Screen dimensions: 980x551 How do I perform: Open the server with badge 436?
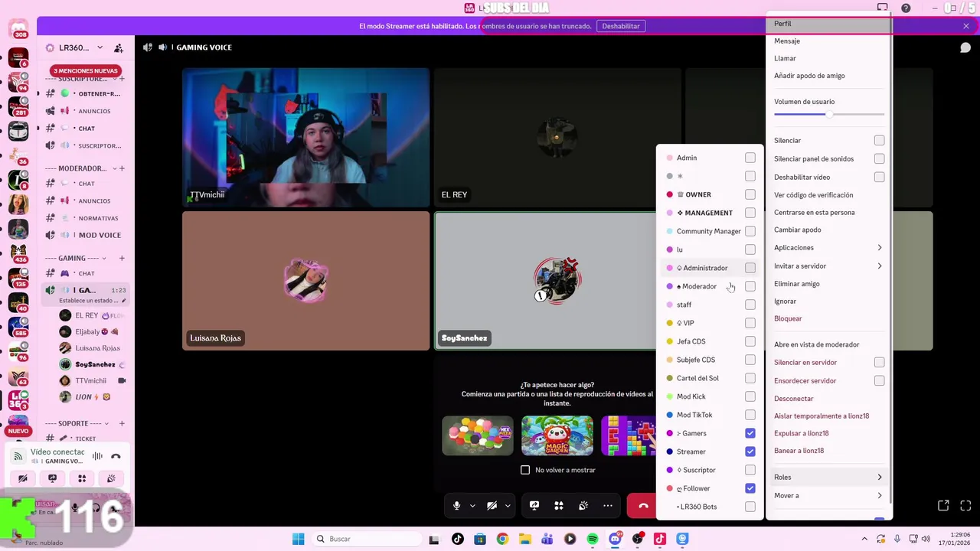click(x=18, y=252)
